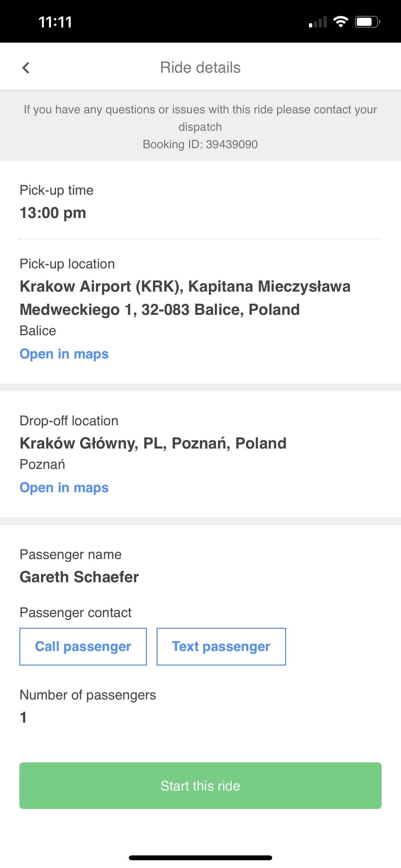The image size is (401, 868).
Task: Tap the 11:11 status bar clock
Action: (55, 22)
